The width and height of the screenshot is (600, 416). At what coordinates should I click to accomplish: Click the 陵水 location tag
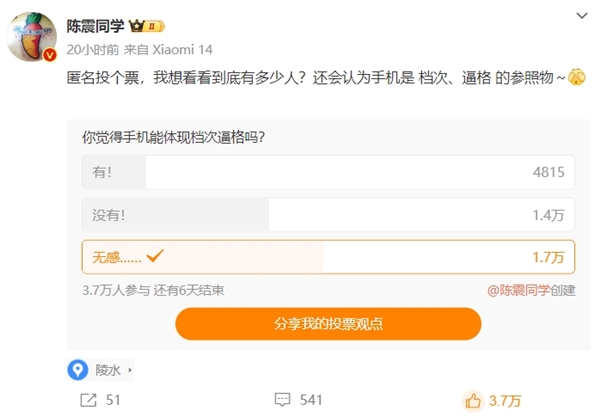coord(107,370)
